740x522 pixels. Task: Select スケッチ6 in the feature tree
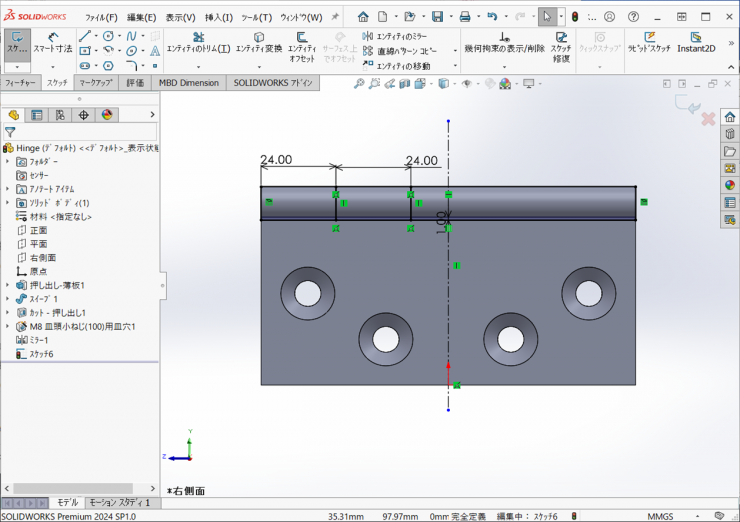click(x=40, y=354)
